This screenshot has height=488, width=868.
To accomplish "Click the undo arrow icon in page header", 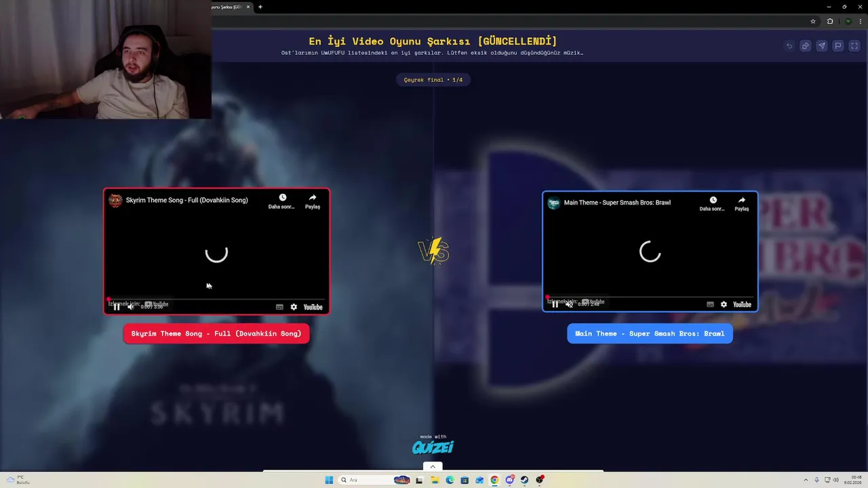I will click(x=789, y=46).
